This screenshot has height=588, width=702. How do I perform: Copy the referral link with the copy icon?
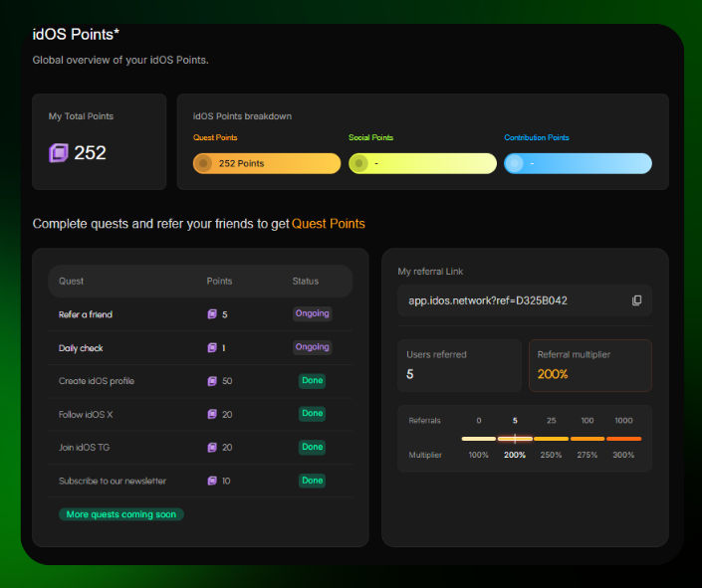[636, 300]
